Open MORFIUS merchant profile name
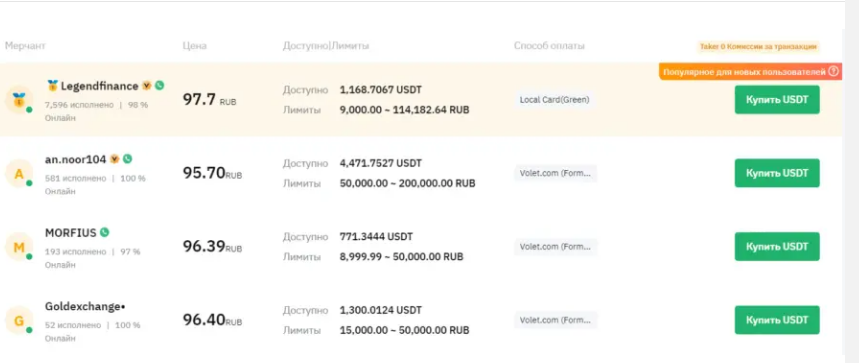This screenshot has height=363, width=859. (x=70, y=233)
